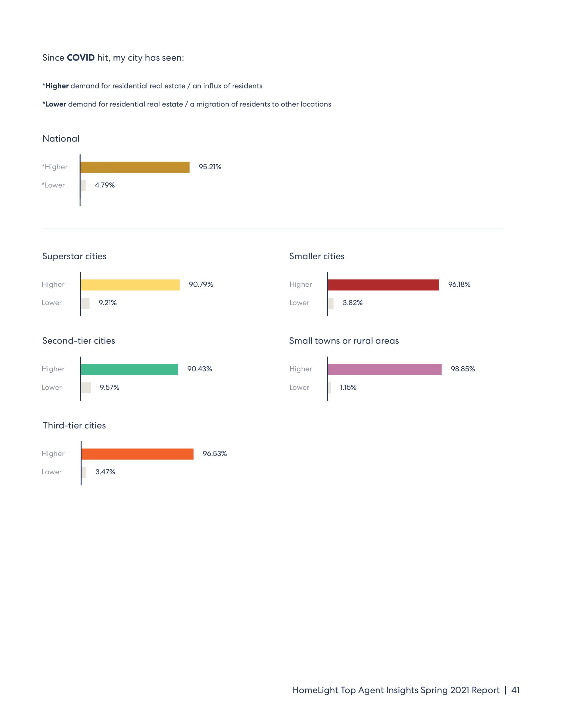Click the "Superstar cities" heading

point(74,256)
